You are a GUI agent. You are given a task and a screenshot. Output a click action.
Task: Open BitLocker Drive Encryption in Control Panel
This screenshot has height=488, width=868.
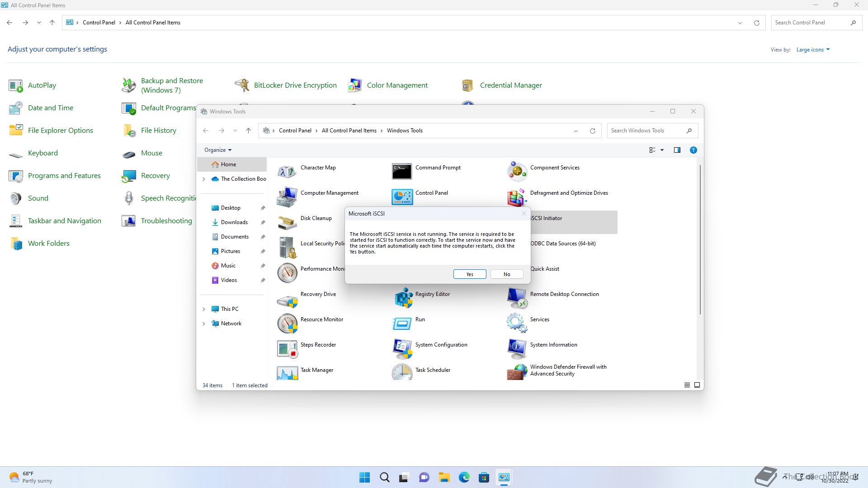coord(295,85)
